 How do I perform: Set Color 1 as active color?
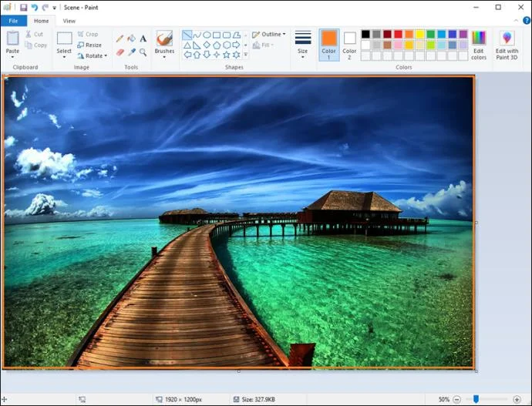[329, 44]
